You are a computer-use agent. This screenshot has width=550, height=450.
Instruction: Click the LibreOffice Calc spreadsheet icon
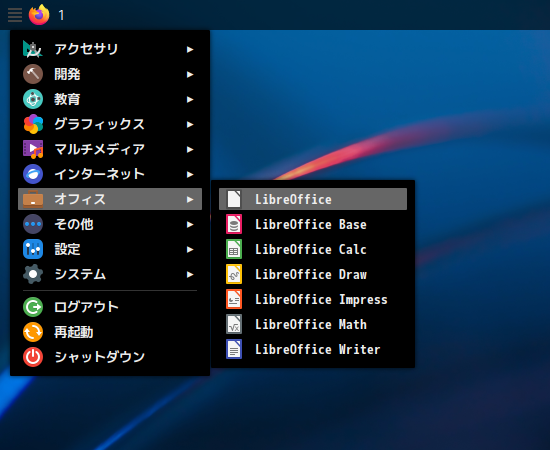click(234, 249)
